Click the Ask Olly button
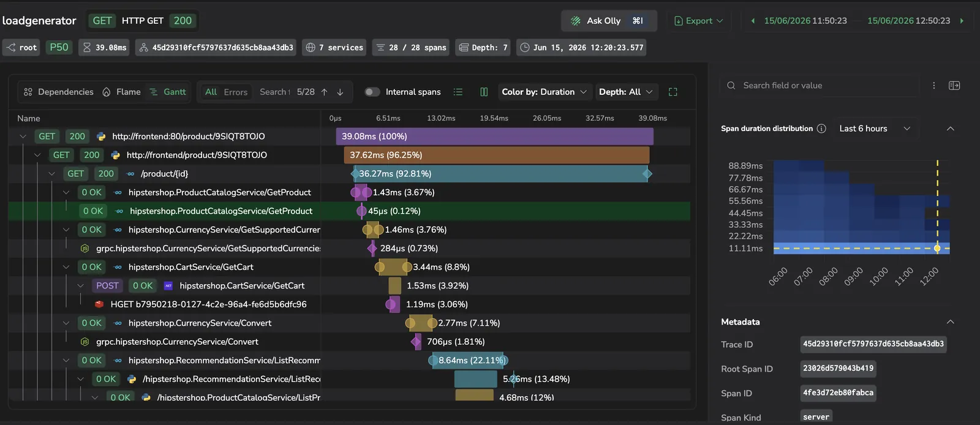This screenshot has height=425, width=980. coord(609,21)
